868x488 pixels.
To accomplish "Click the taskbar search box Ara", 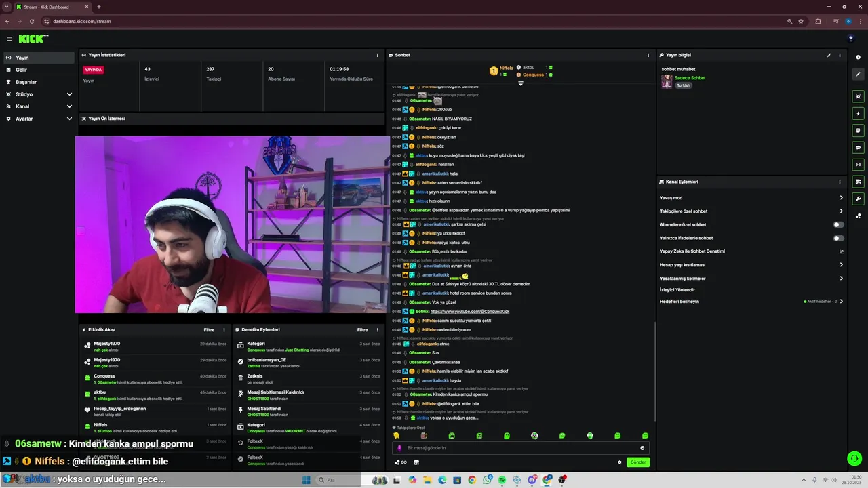I will 343,480.
